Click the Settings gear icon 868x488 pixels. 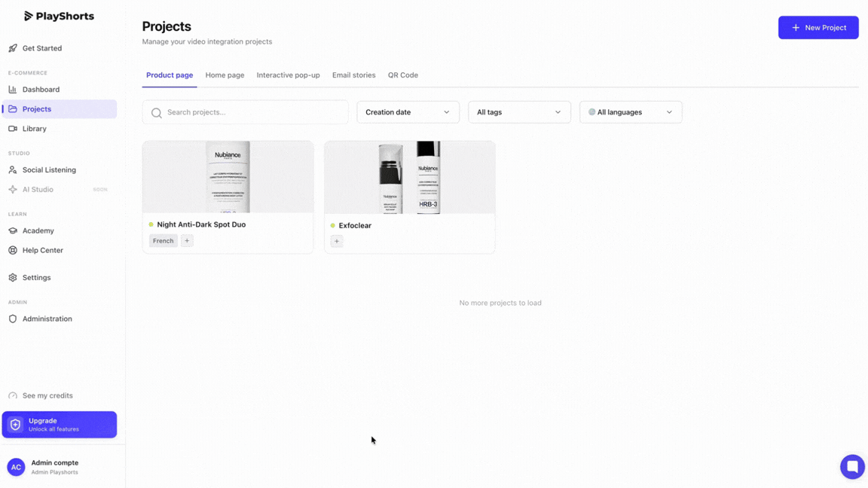[13, 278]
